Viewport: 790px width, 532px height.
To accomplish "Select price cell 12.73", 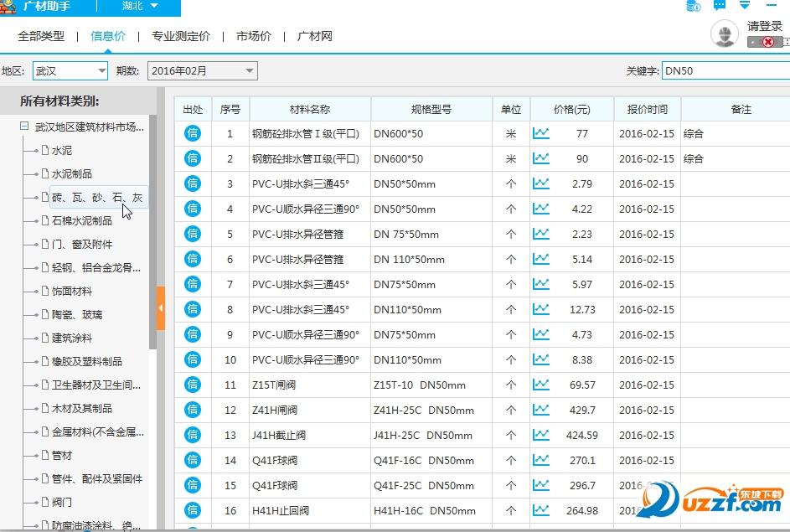I will [x=582, y=309].
